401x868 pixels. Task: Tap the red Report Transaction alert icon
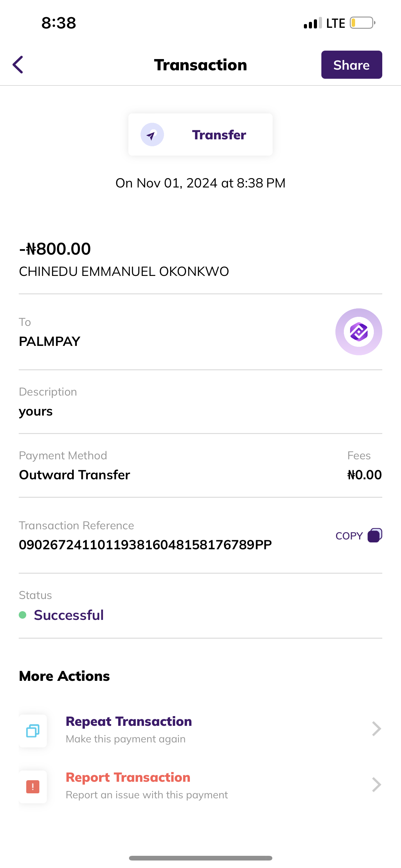click(x=33, y=787)
